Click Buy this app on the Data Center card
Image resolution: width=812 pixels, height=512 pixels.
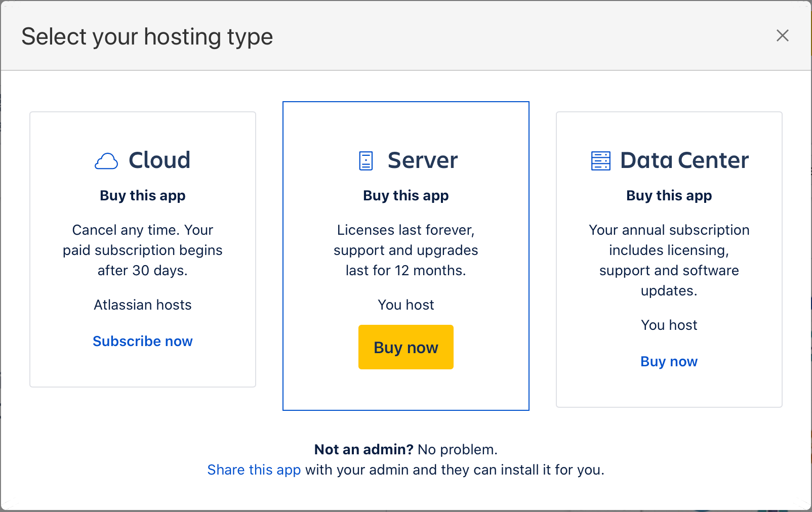pyautogui.click(x=669, y=195)
